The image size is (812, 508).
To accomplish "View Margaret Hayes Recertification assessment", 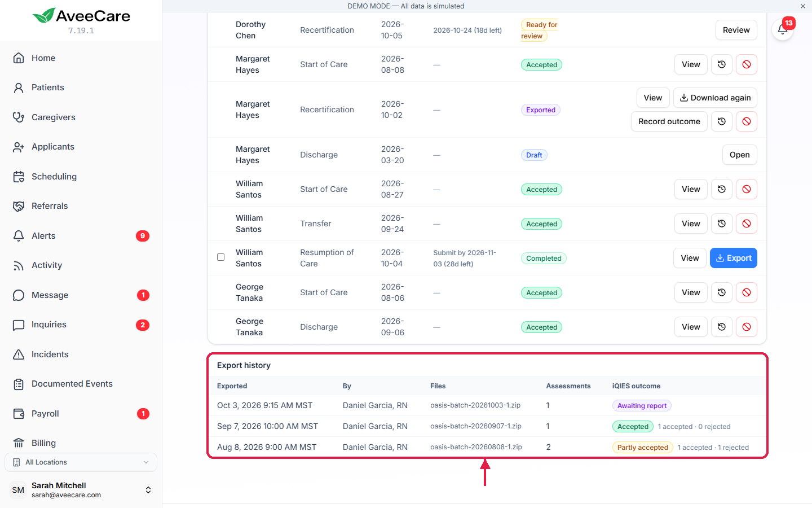I will [653, 98].
